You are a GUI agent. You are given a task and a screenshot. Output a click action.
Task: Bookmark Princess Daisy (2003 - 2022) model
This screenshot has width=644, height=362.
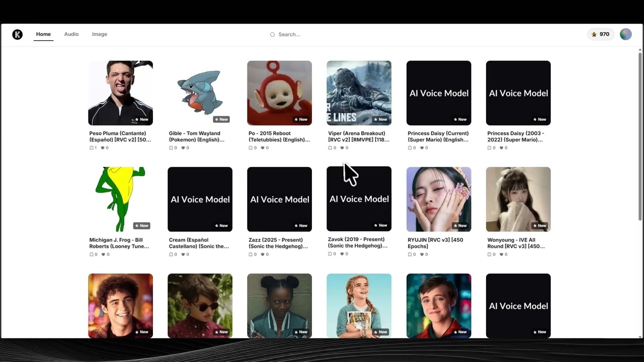pyautogui.click(x=490, y=148)
